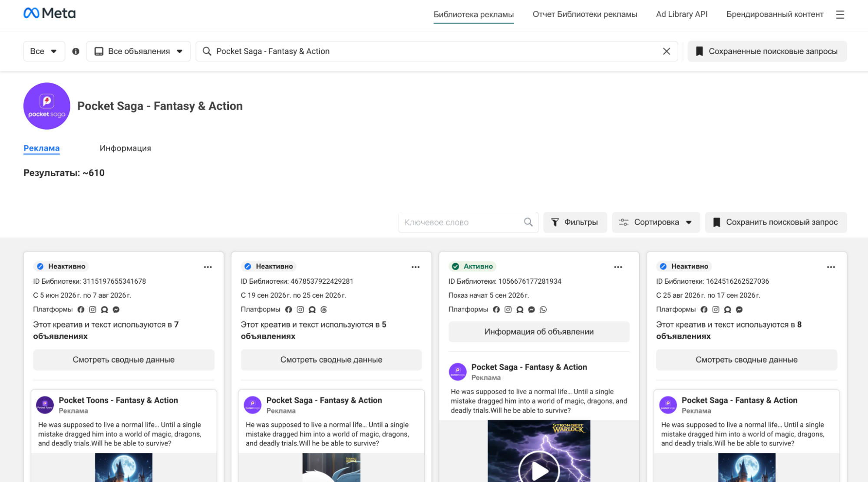Open 'Отчет Библиотеки рекламы' in top menu
Image resolution: width=868 pixels, height=482 pixels.
coord(584,14)
